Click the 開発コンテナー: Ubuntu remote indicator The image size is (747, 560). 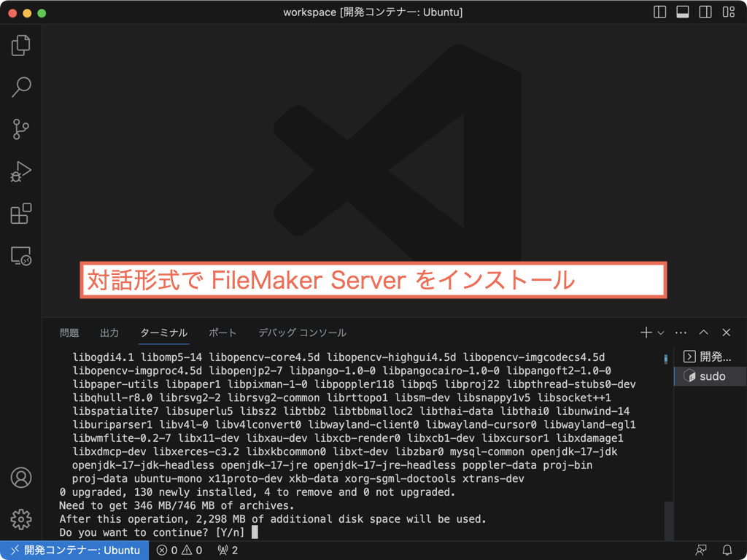(75, 551)
